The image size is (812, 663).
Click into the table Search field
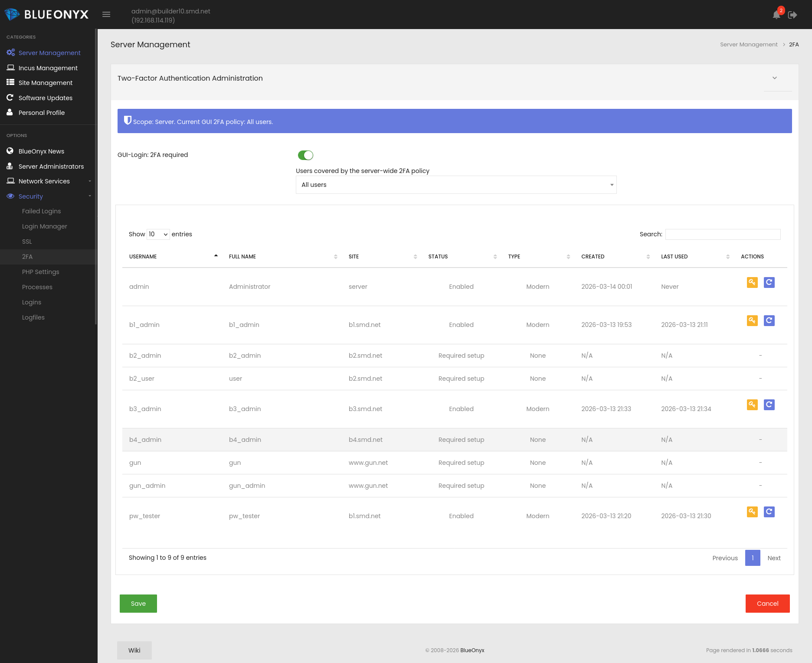coord(723,234)
